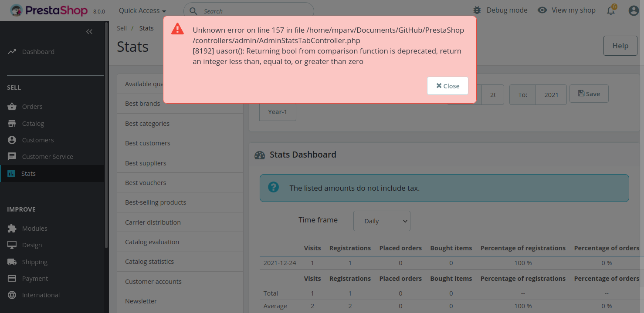Open the Payment section icon
Viewport: 644px width, 313px height.
coord(12,278)
